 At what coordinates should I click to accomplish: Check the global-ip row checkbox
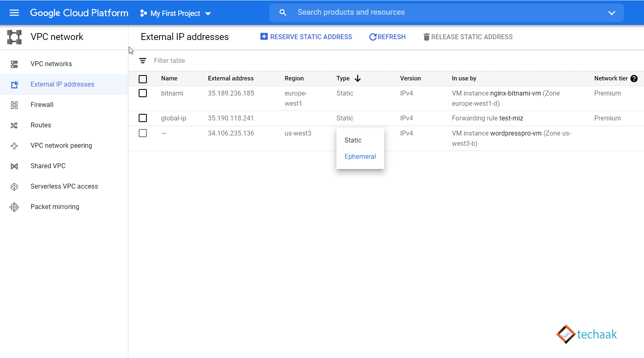click(143, 118)
